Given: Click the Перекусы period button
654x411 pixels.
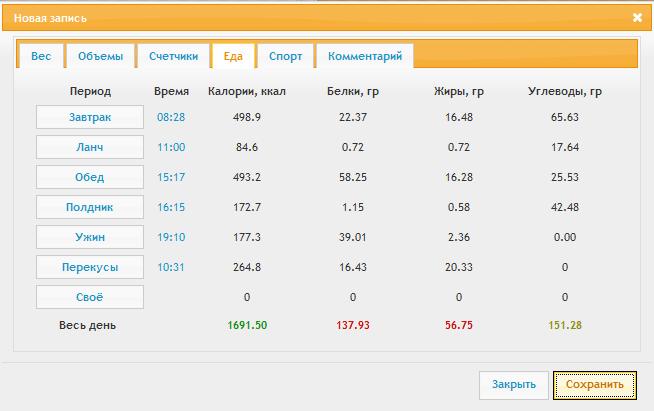Looking at the screenshot, I should [90, 267].
